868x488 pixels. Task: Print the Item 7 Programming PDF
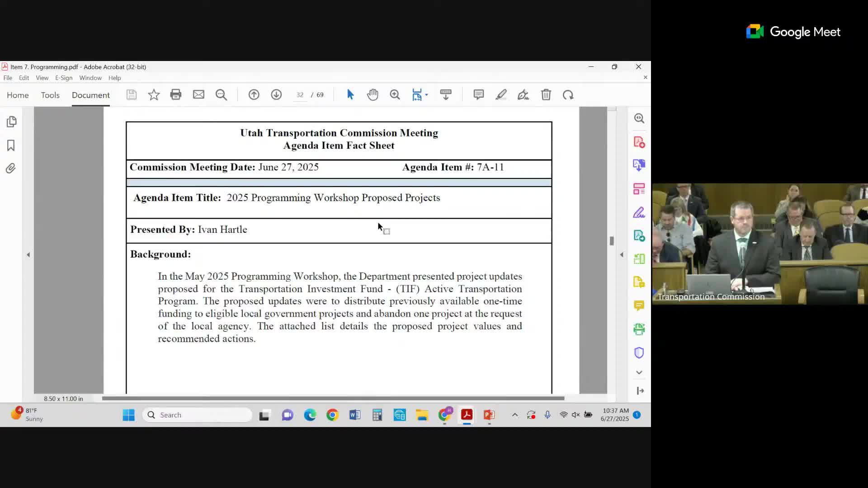tap(175, 94)
